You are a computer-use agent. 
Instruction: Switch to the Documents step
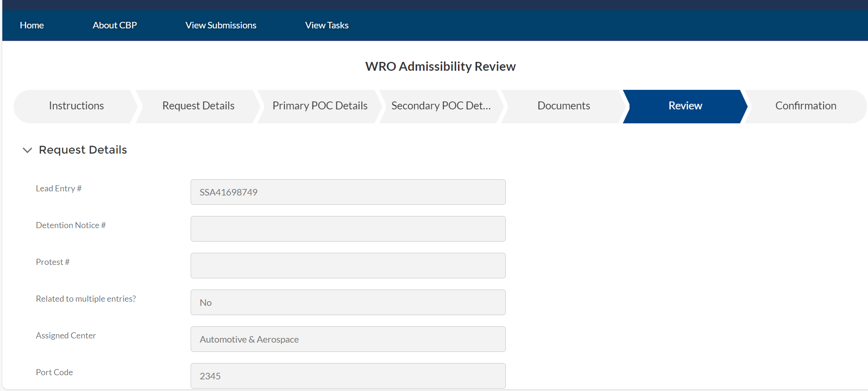[563, 106]
